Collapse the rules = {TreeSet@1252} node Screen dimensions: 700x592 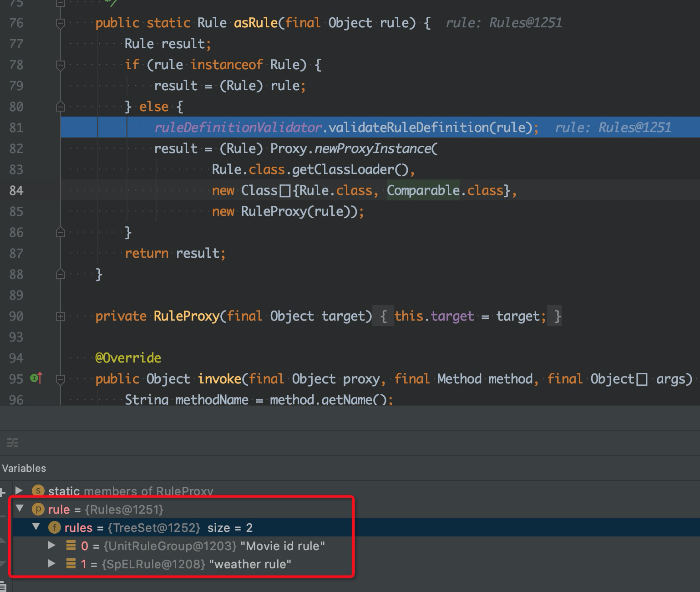pos(36,527)
